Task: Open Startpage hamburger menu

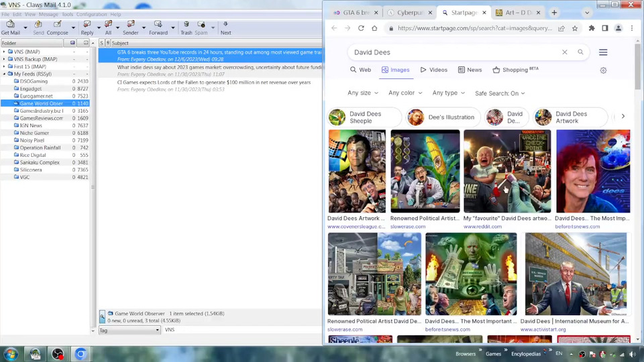Action: pyautogui.click(x=603, y=52)
